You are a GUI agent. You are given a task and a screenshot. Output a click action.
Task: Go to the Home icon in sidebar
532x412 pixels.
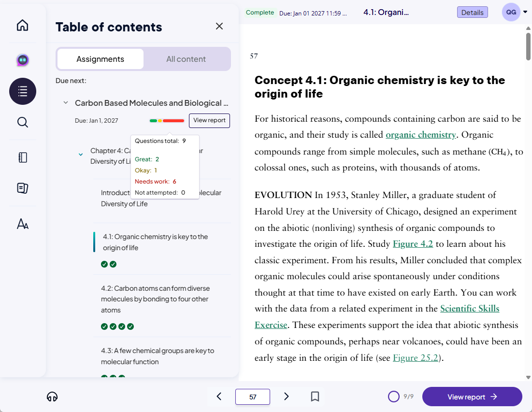point(23,26)
